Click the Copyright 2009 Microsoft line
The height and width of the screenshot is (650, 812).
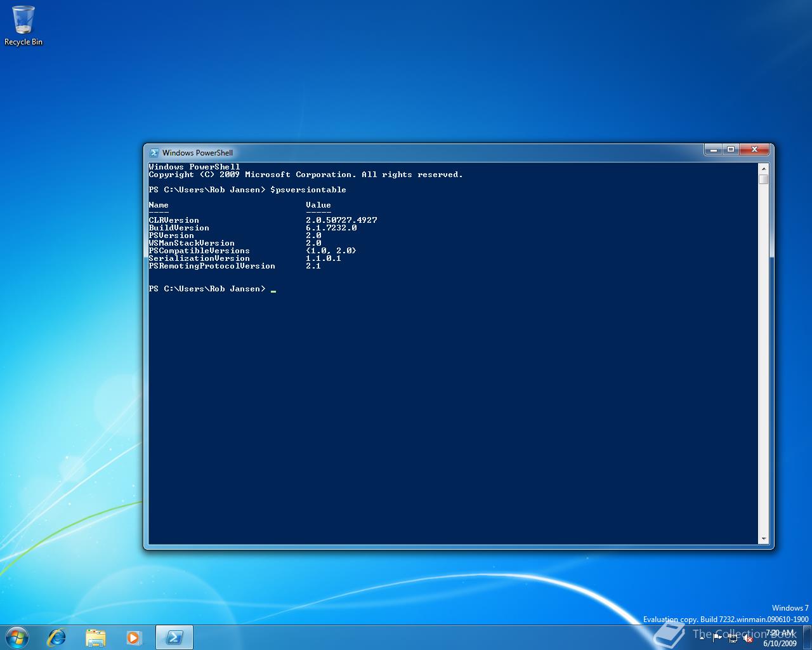point(306,175)
